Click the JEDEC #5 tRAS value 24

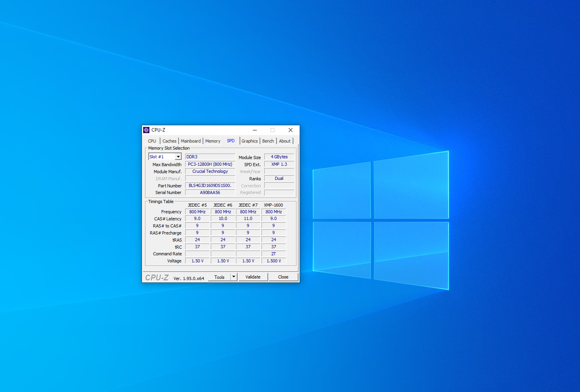[197, 240]
